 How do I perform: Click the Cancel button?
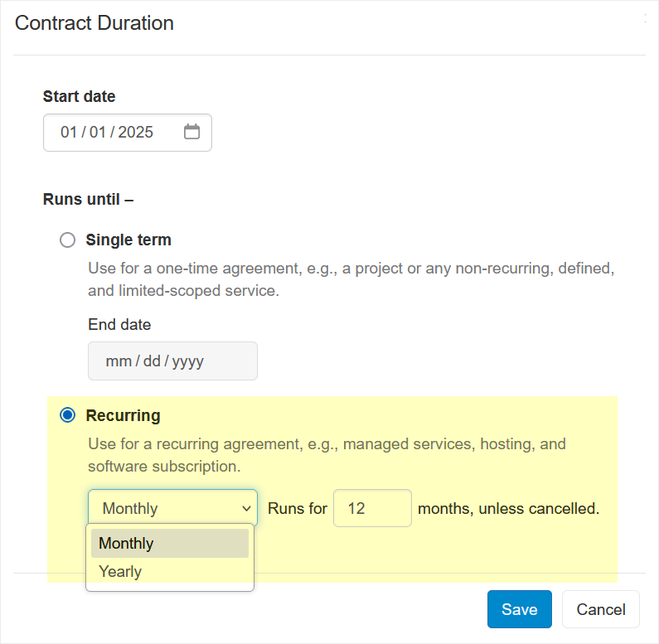601,609
